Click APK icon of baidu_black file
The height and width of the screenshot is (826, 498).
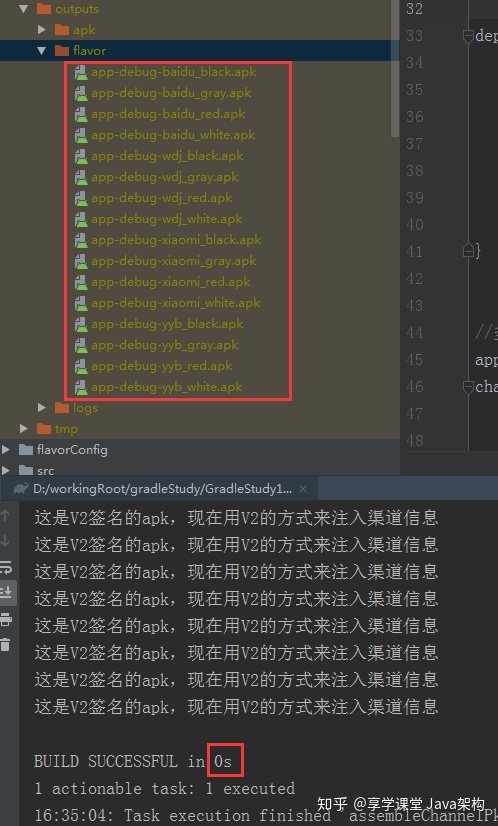(81, 72)
